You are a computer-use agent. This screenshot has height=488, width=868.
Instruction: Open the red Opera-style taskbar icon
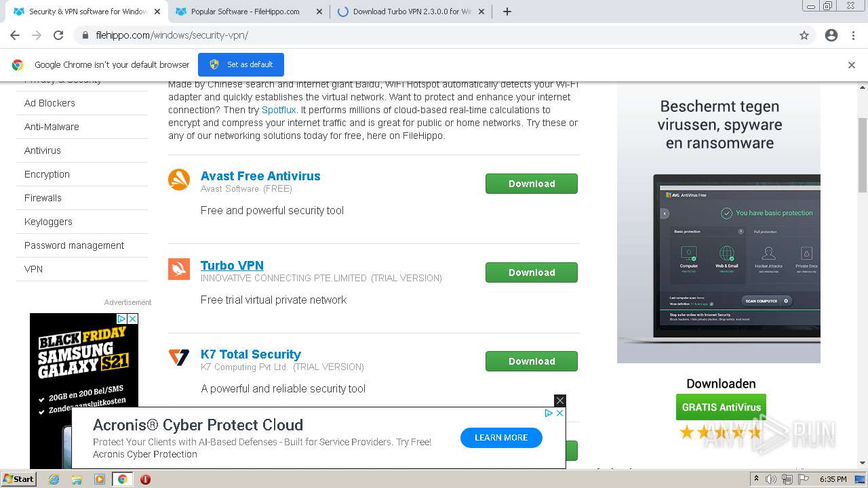pos(145,479)
